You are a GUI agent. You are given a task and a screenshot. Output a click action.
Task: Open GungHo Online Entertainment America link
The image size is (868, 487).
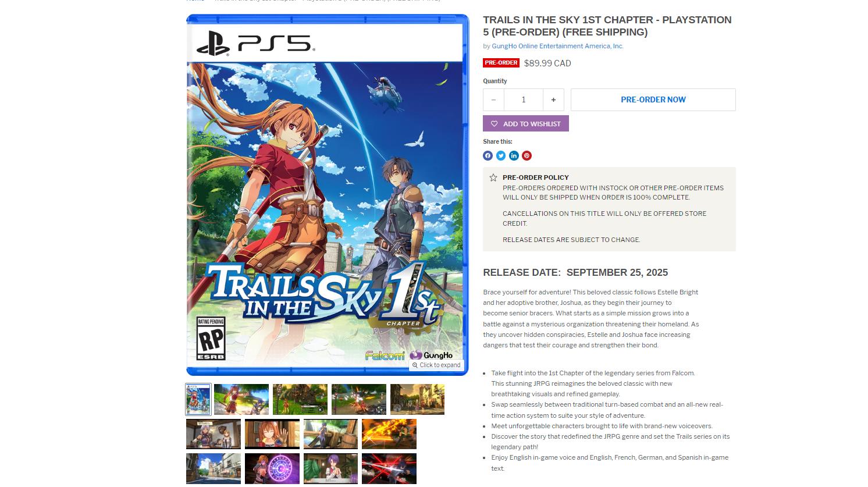point(557,46)
